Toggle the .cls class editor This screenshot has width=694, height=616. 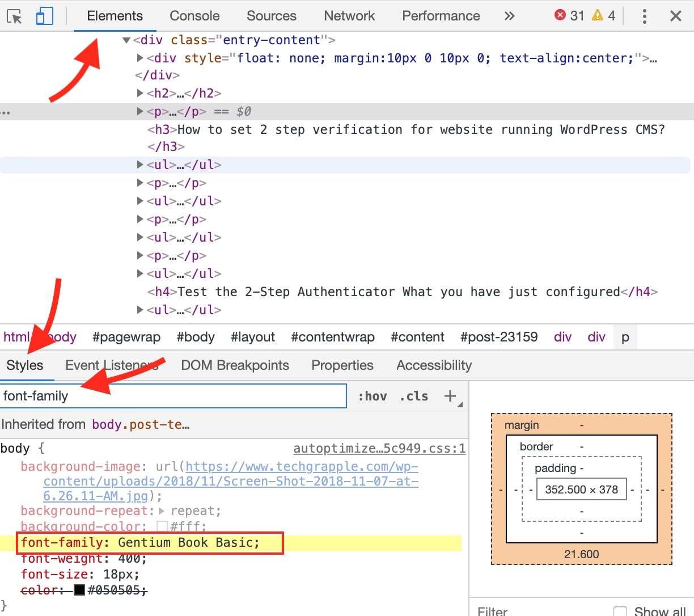414,396
